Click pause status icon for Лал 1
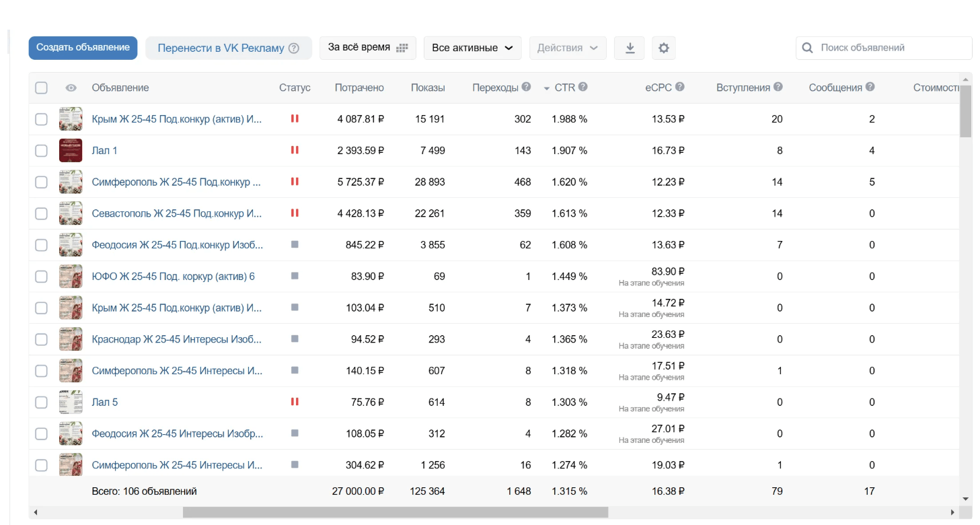980x525 pixels. [295, 150]
